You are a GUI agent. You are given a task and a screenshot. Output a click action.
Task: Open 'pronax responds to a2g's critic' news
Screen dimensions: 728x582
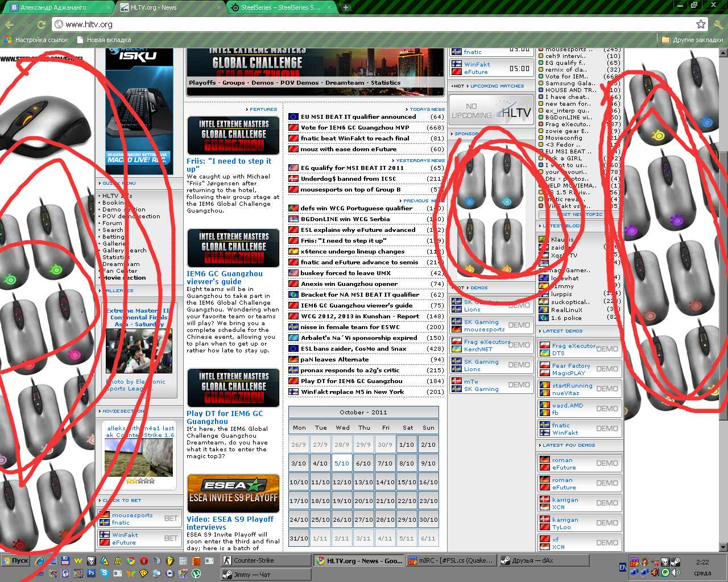click(350, 371)
